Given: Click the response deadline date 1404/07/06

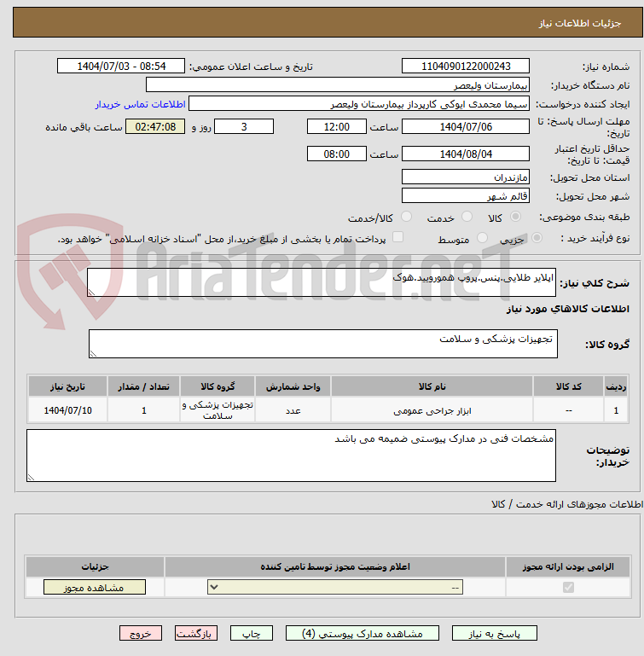Looking at the screenshot, I should 466,127.
